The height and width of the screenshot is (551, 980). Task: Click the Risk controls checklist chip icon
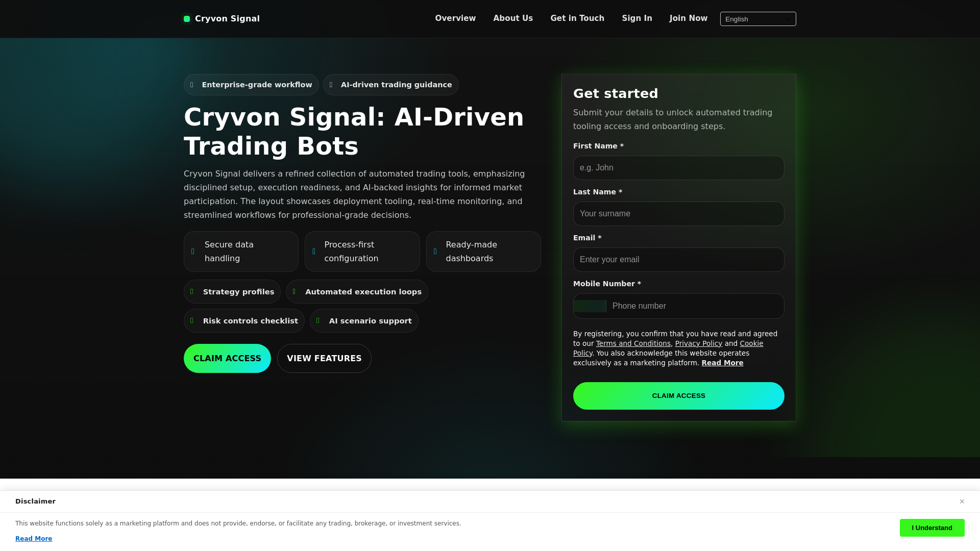(192, 320)
